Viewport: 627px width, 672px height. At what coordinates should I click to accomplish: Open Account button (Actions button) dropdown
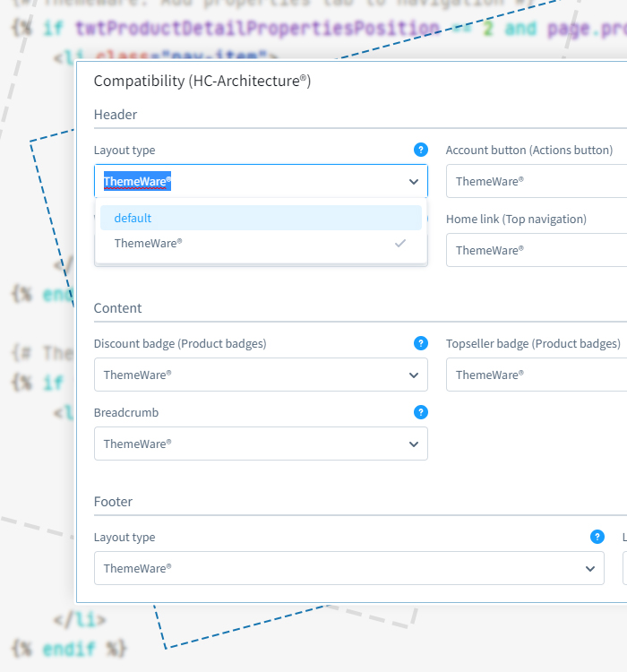tap(537, 181)
